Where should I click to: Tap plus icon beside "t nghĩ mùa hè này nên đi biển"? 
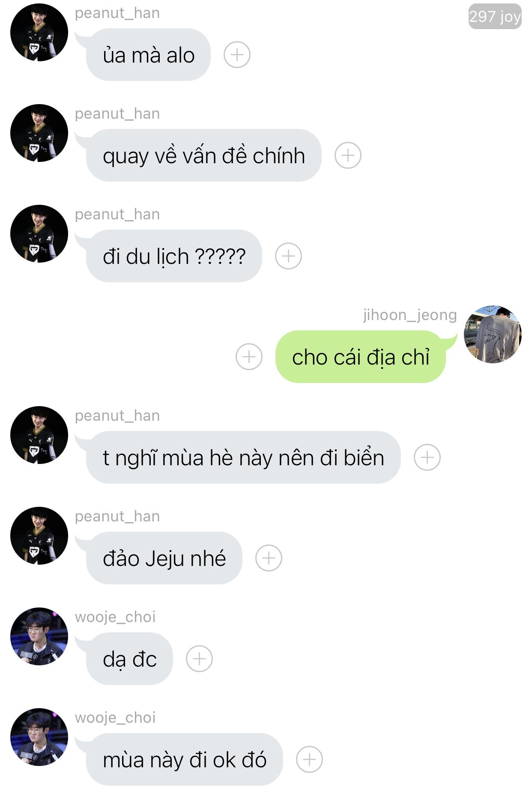(427, 458)
